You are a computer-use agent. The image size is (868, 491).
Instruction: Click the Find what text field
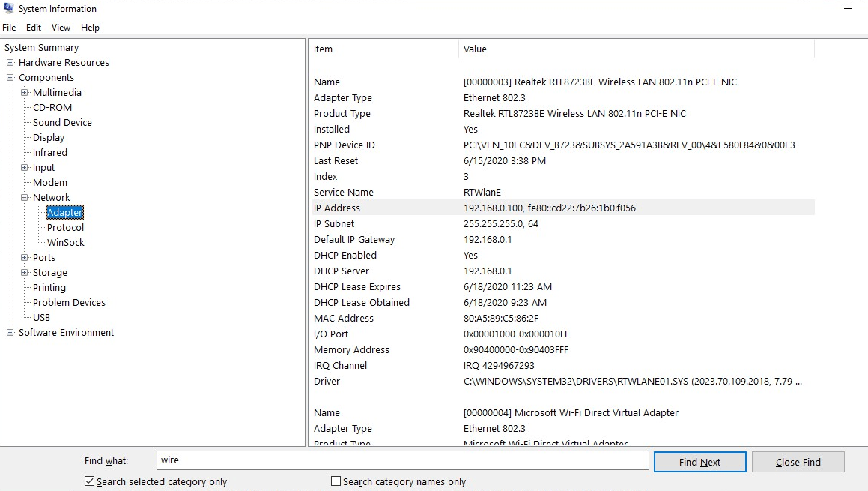pyautogui.click(x=402, y=460)
